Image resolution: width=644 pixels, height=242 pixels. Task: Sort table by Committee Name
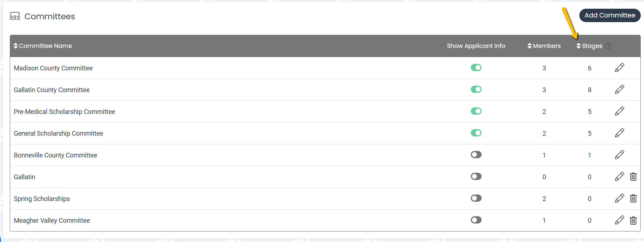coord(43,46)
